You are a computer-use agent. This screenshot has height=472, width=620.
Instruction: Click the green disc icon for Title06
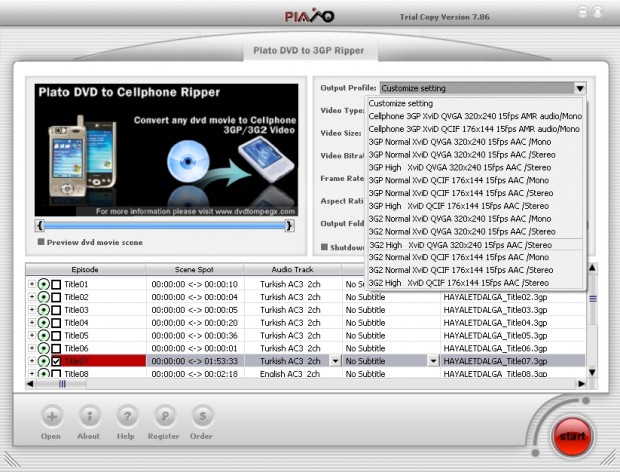pyautogui.click(x=43, y=348)
